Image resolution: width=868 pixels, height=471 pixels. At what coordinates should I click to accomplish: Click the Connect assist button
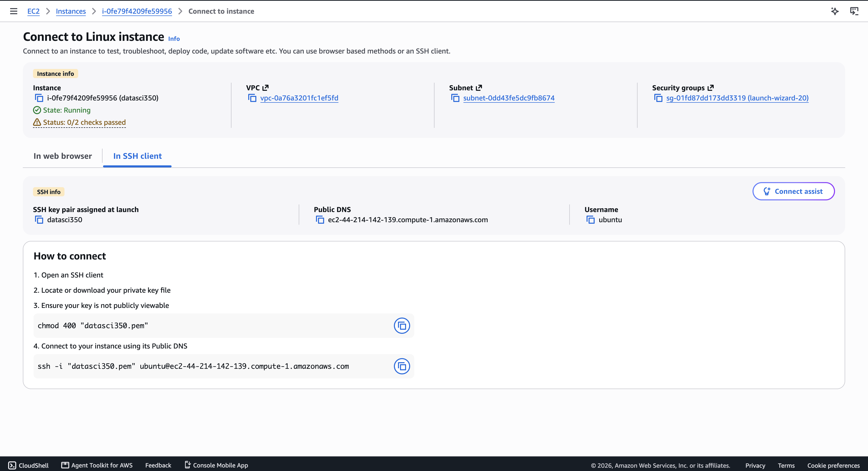click(794, 191)
